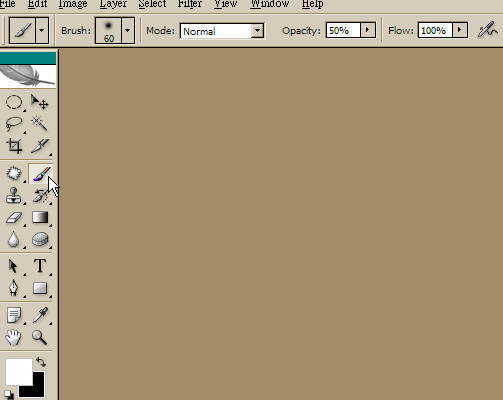Click the Opacity field showing 50%
503x400 pixels.
click(x=343, y=30)
